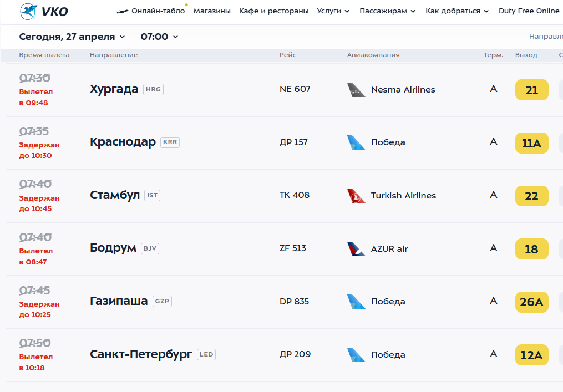Expand the 07:00 time dropdown
563x392 pixels.
(160, 37)
